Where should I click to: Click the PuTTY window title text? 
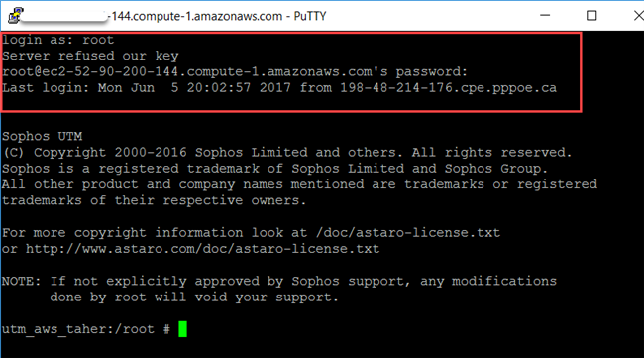coord(219,16)
